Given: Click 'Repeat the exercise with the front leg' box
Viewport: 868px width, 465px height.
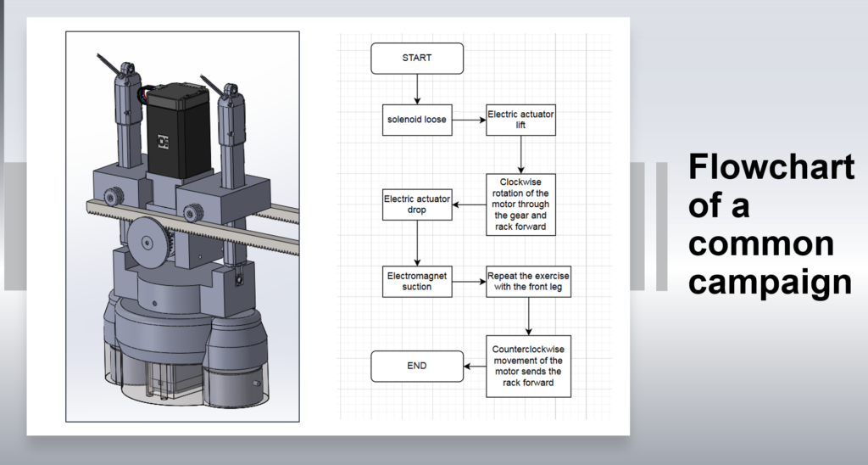Looking at the screenshot, I should pos(528,281).
